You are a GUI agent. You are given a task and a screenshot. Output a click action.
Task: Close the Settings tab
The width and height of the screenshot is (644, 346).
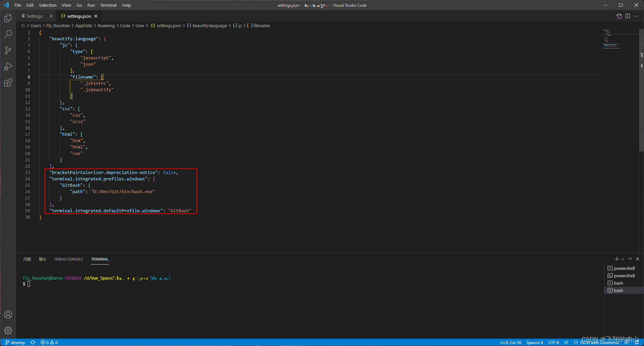[51, 16]
